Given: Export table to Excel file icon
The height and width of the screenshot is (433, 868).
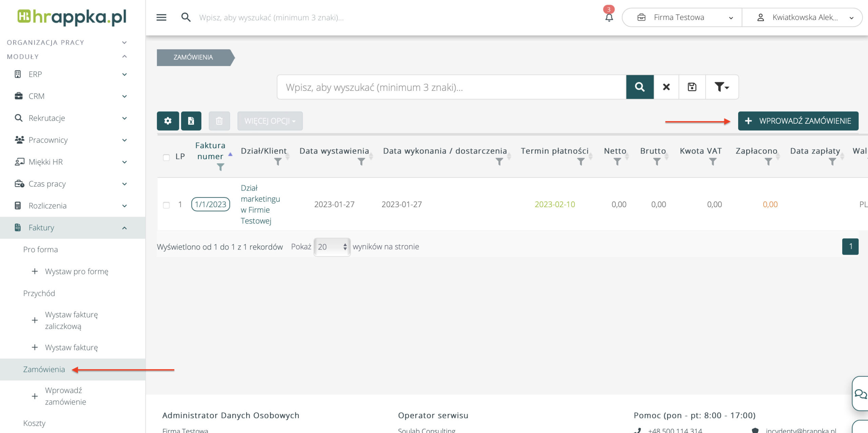Looking at the screenshot, I should tap(191, 121).
